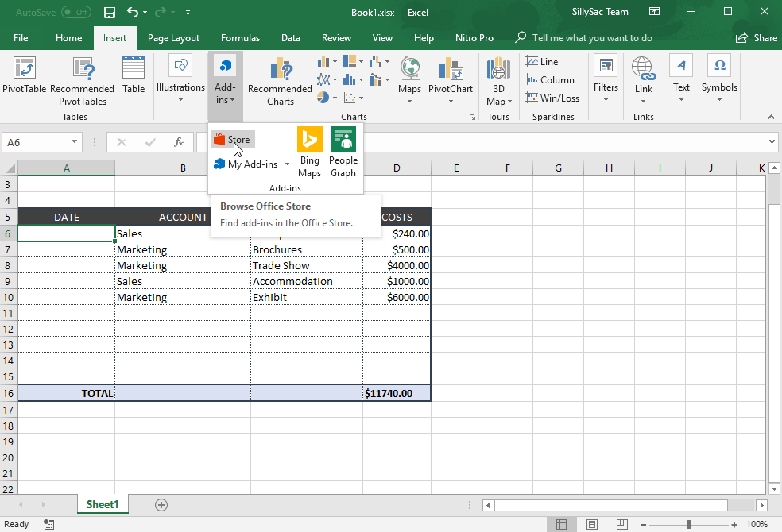Switch to Page Layout view in status bar
The width and height of the screenshot is (782, 532).
tap(592, 524)
